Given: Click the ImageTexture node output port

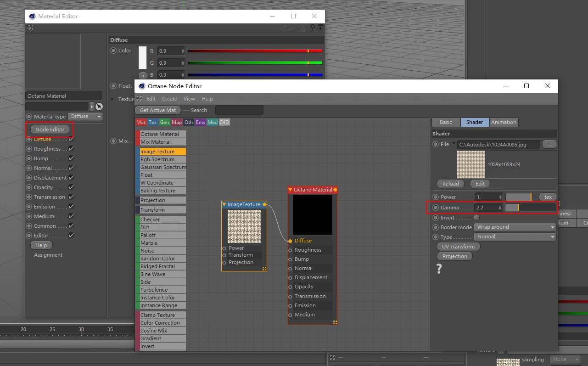Looking at the screenshot, I should pos(265,204).
